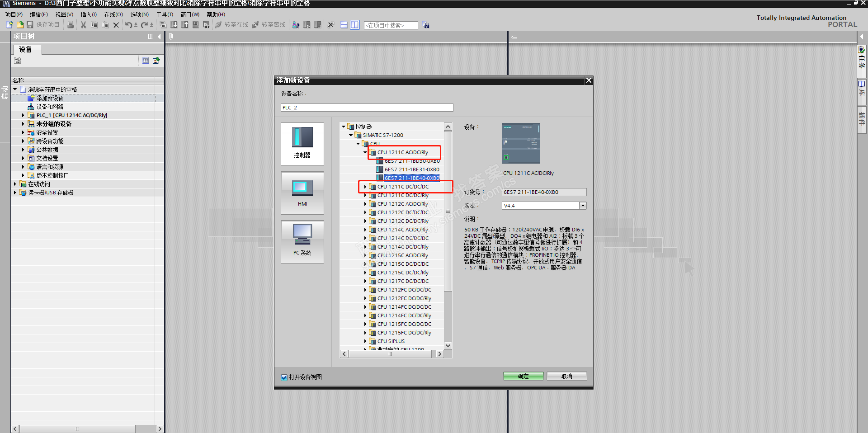The height and width of the screenshot is (433, 868).
Task: Click the start runtime on PC icon
Action: coord(207,25)
